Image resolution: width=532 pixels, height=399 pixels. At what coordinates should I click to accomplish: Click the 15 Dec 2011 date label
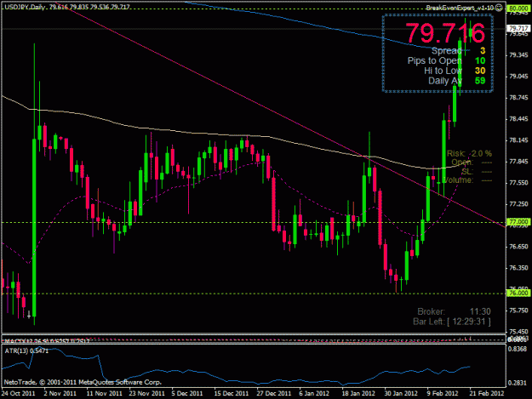tap(231, 393)
